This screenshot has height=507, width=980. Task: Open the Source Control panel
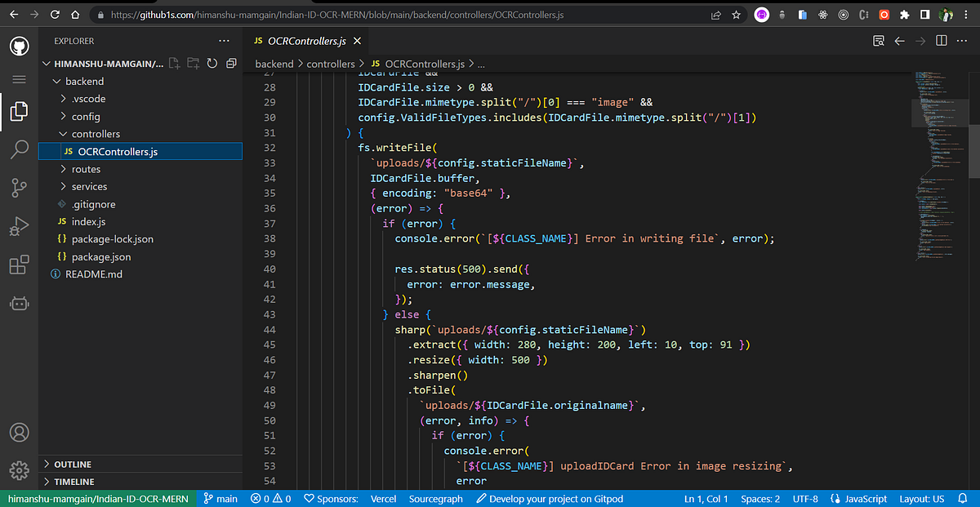18,188
